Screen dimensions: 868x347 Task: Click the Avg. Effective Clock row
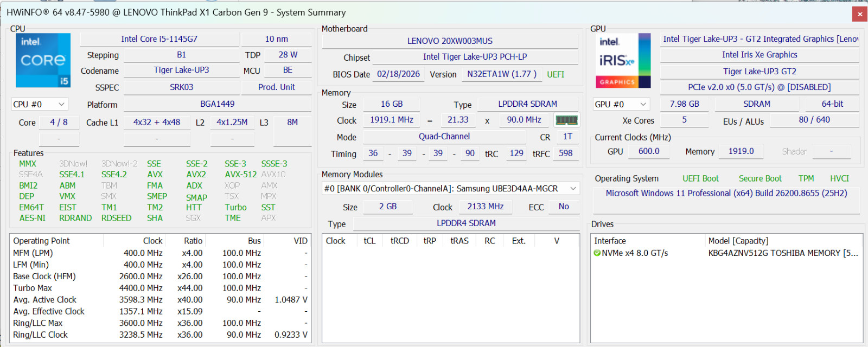point(160,312)
